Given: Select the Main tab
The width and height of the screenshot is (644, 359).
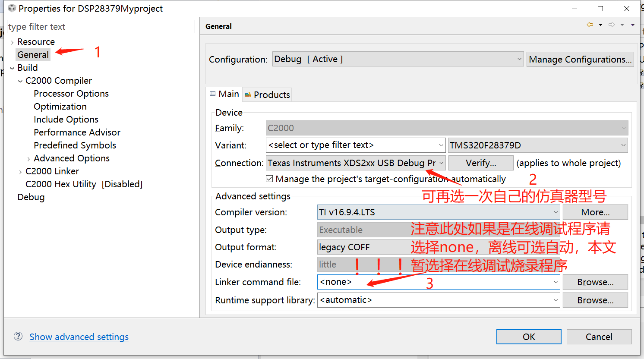Looking at the screenshot, I should coord(224,94).
